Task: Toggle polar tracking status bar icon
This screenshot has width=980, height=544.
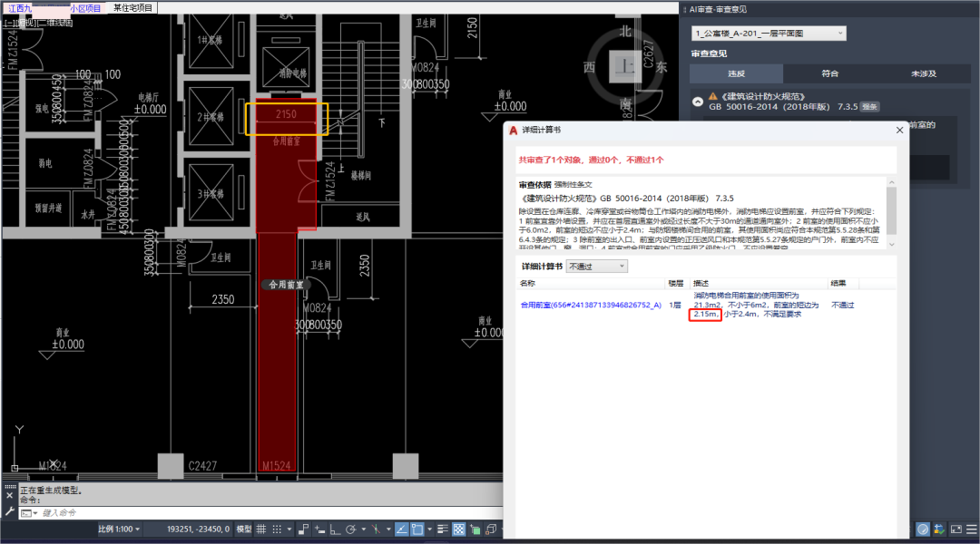Action: click(351, 529)
